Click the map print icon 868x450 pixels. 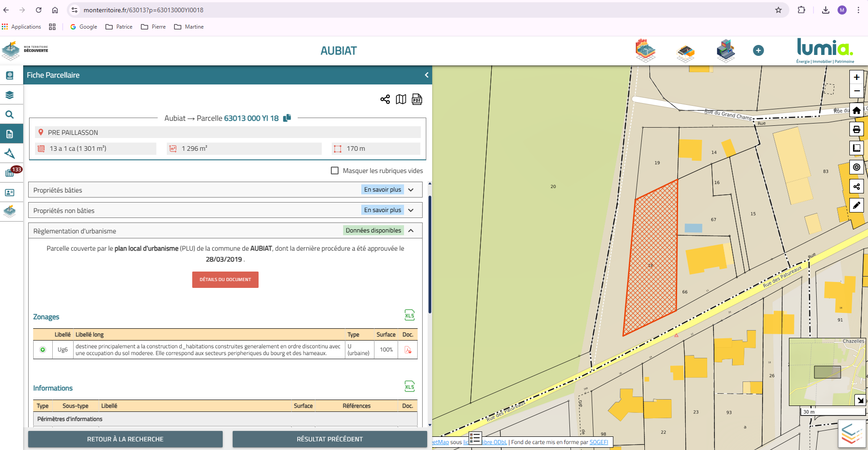tap(857, 129)
